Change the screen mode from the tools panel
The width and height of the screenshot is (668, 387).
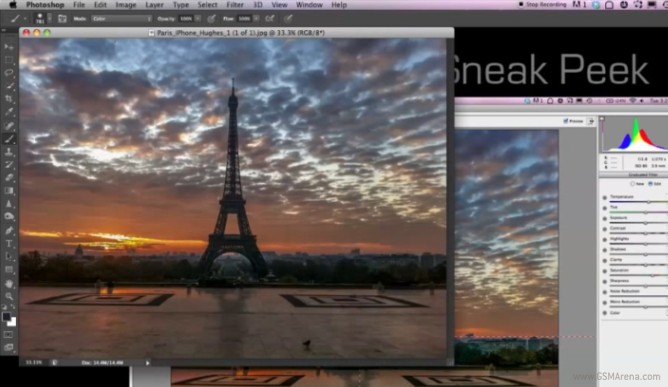[x=9, y=348]
